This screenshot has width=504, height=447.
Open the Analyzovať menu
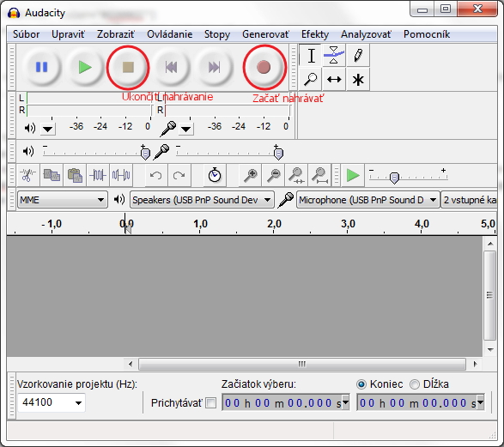click(x=366, y=34)
